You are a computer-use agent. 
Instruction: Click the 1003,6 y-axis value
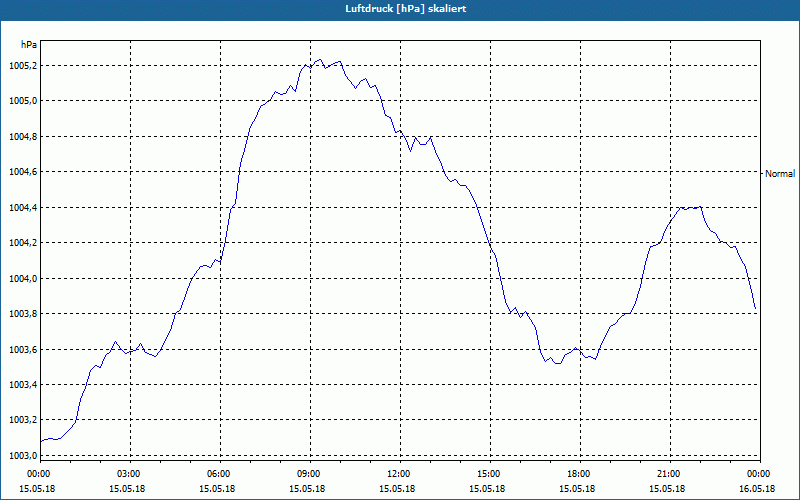(23, 349)
